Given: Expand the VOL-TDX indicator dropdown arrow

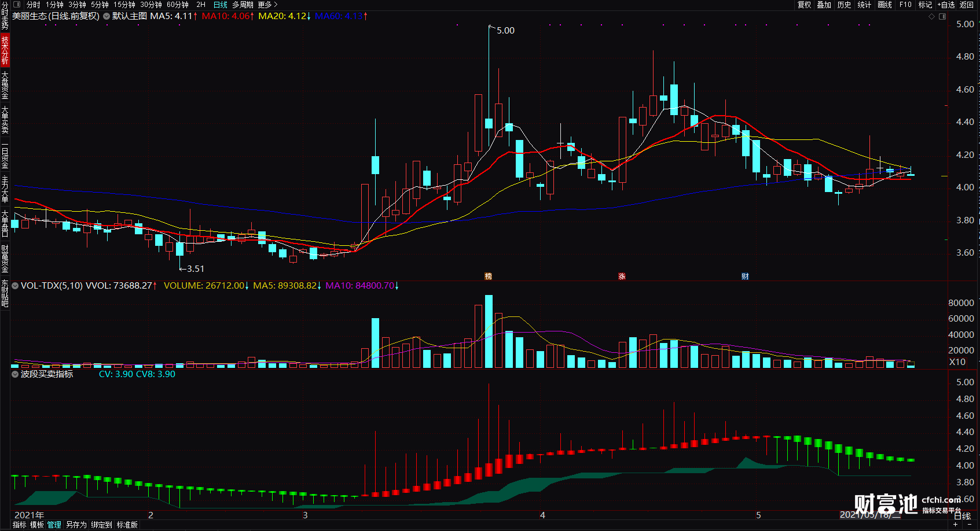Looking at the screenshot, I should pyautogui.click(x=15, y=286).
